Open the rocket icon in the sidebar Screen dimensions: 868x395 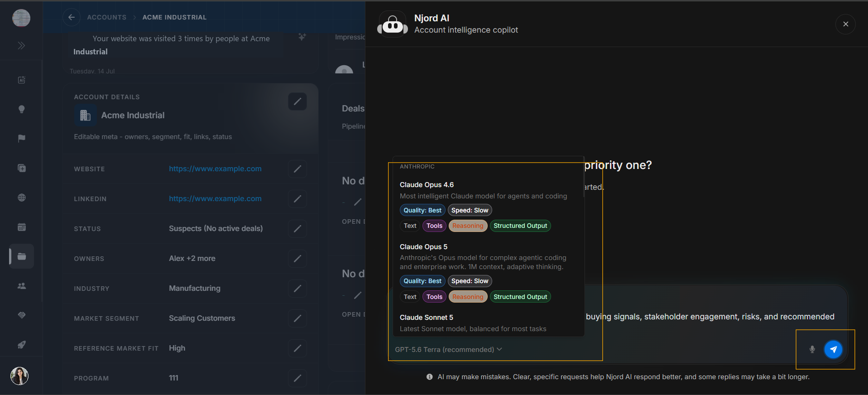pos(21,345)
